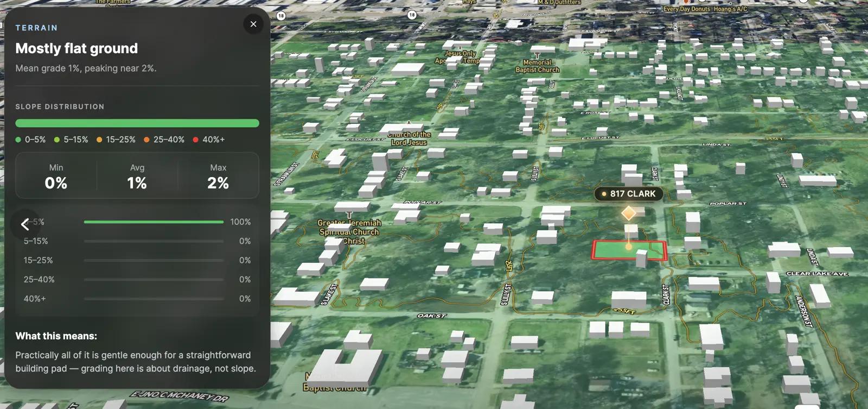868x409 pixels.
Task: Click the 100% value in the breakdown list
Action: [x=240, y=222]
